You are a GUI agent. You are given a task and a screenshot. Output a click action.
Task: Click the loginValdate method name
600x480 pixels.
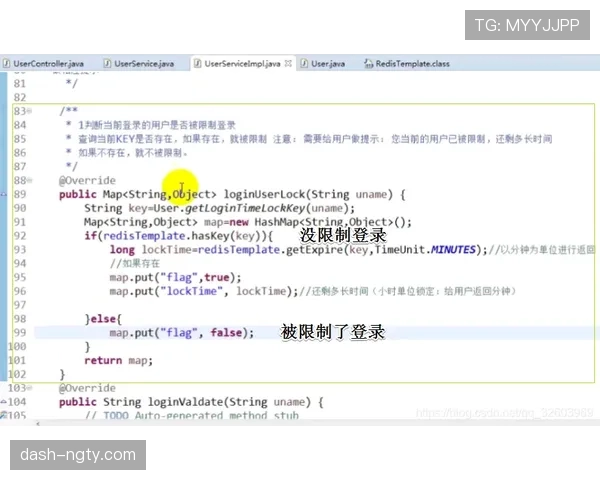coord(186,402)
